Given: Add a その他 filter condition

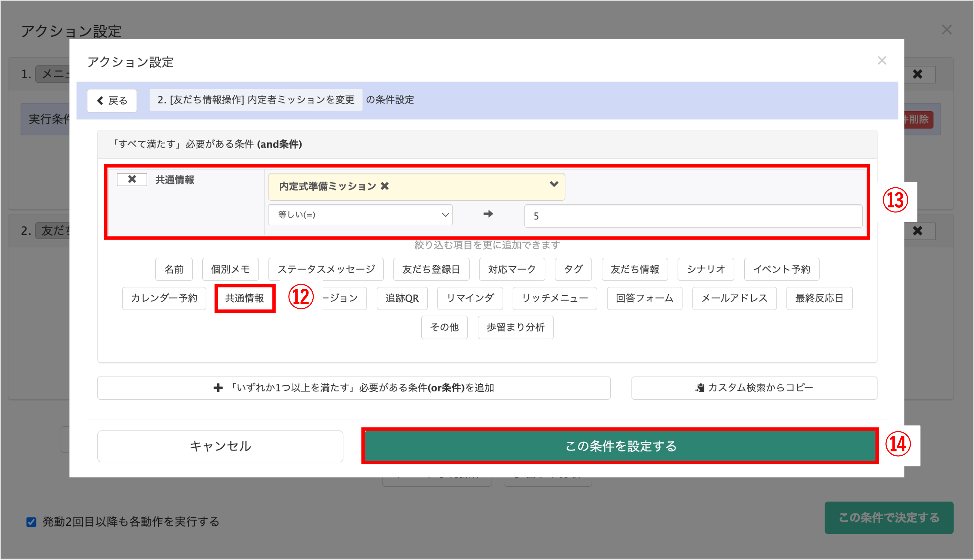Looking at the screenshot, I should (444, 327).
